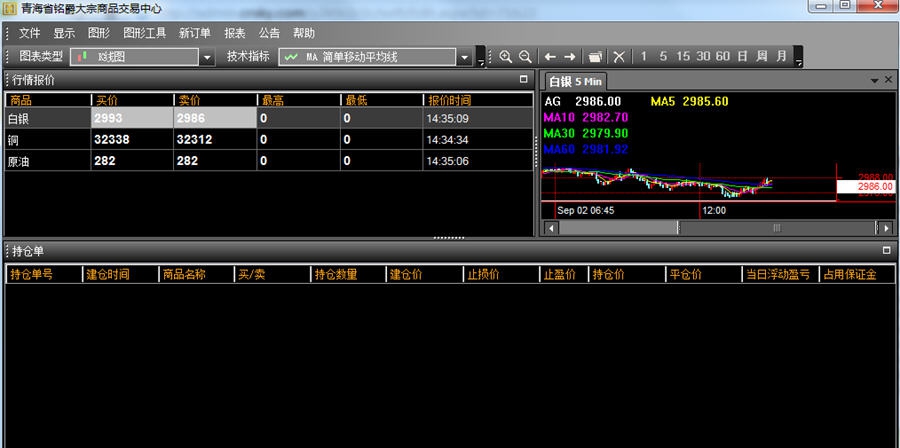
Task: Maximize the 持仓单 panel
Action: tap(886, 250)
